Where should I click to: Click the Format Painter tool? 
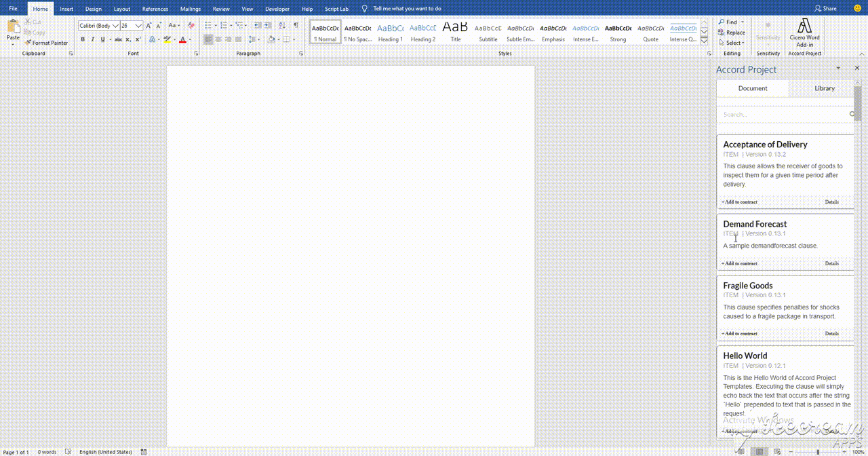pos(46,43)
